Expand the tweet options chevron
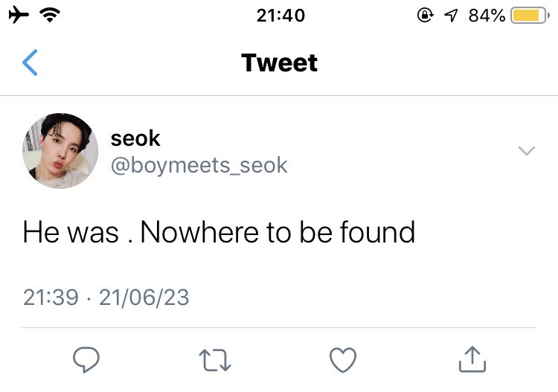This screenshot has width=558, height=392. click(527, 151)
